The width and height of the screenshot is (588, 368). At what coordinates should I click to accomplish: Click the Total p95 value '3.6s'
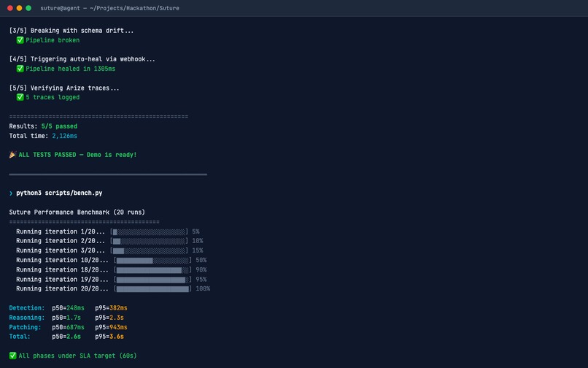click(117, 337)
